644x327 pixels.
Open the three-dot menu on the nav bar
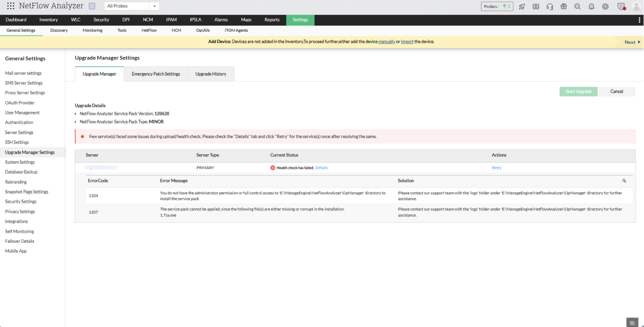pyautogui.click(x=640, y=20)
